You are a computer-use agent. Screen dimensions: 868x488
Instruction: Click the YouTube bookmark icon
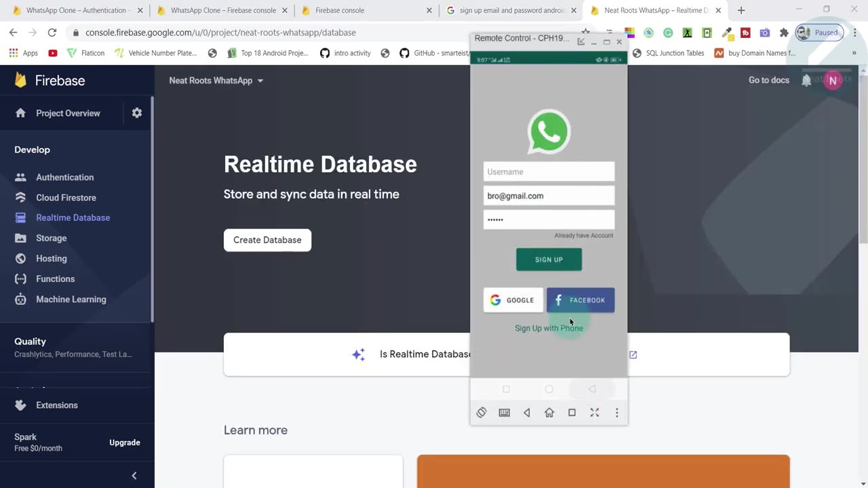(x=53, y=53)
